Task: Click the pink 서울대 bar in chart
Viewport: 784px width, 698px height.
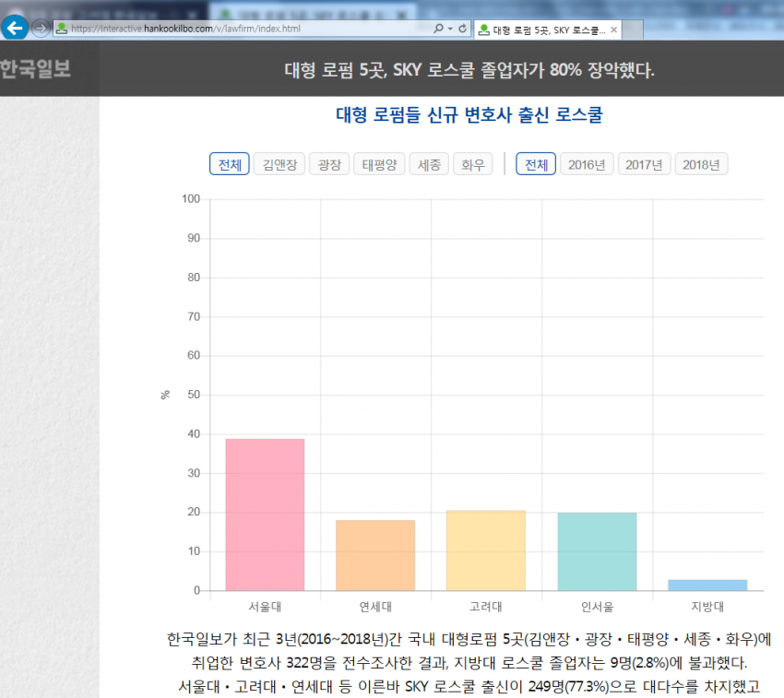Action: [265, 515]
